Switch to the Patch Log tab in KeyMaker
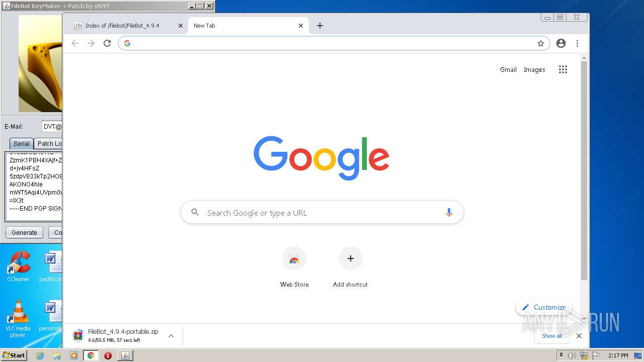This screenshot has height=362, width=644. pyautogui.click(x=49, y=143)
